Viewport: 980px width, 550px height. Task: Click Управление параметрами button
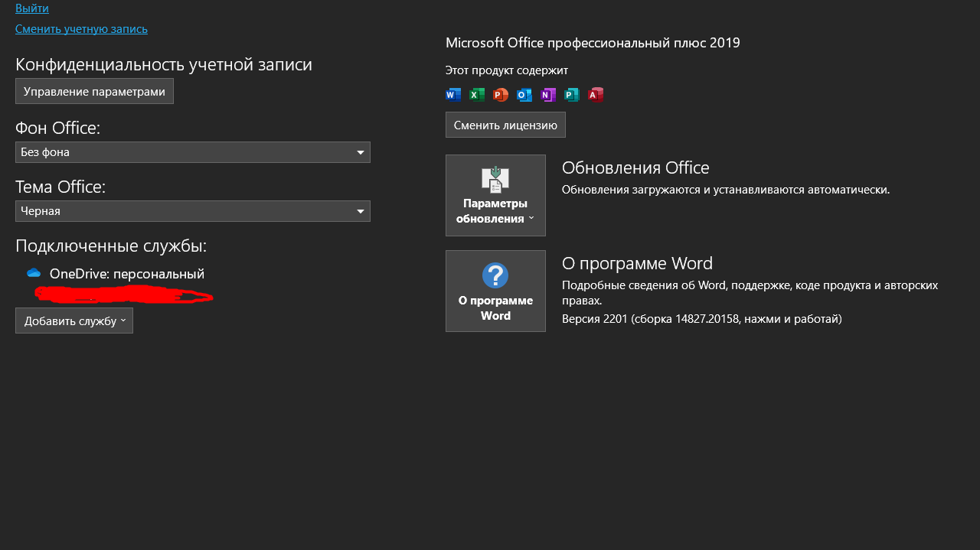94,91
